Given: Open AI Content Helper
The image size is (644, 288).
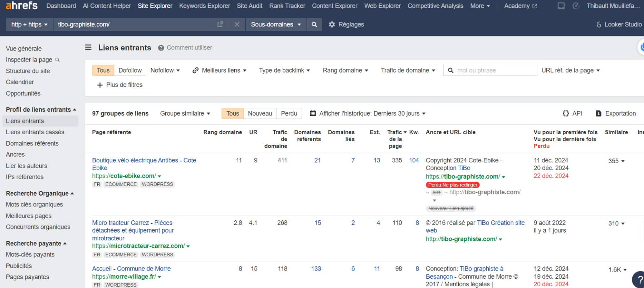Looking at the screenshot, I should (x=107, y=6).
